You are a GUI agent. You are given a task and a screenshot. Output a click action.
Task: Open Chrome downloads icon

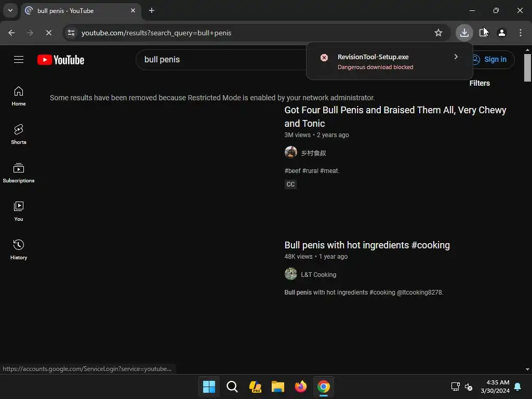(464, 33)
